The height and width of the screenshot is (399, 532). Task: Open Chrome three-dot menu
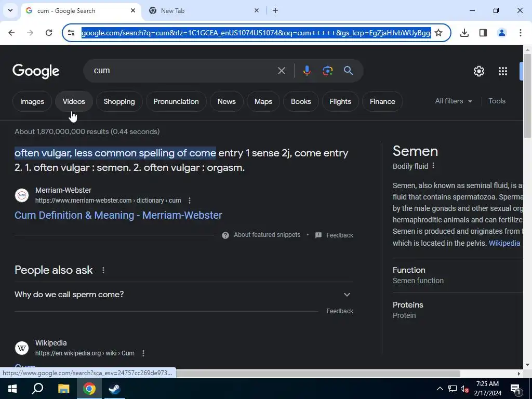[520, 33]
